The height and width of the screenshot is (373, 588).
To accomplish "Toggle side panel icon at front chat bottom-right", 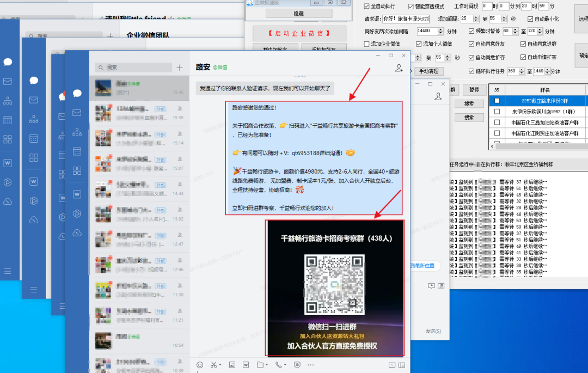I will coord(402,365).
